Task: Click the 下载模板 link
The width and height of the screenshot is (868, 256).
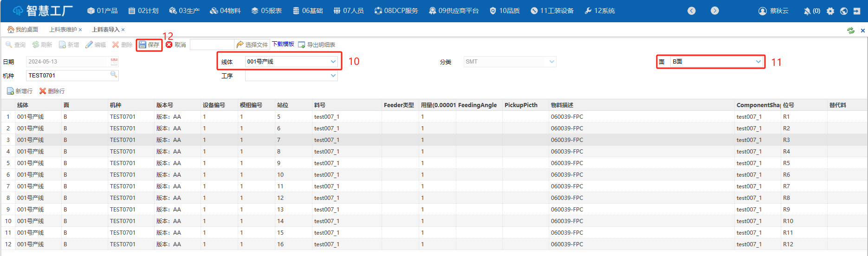Action: [x=283, y=44]
